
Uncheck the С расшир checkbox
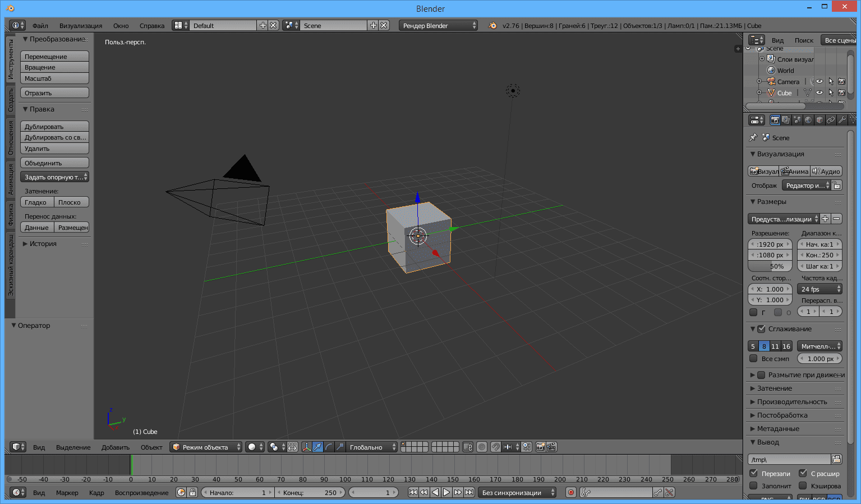[803, 473]
